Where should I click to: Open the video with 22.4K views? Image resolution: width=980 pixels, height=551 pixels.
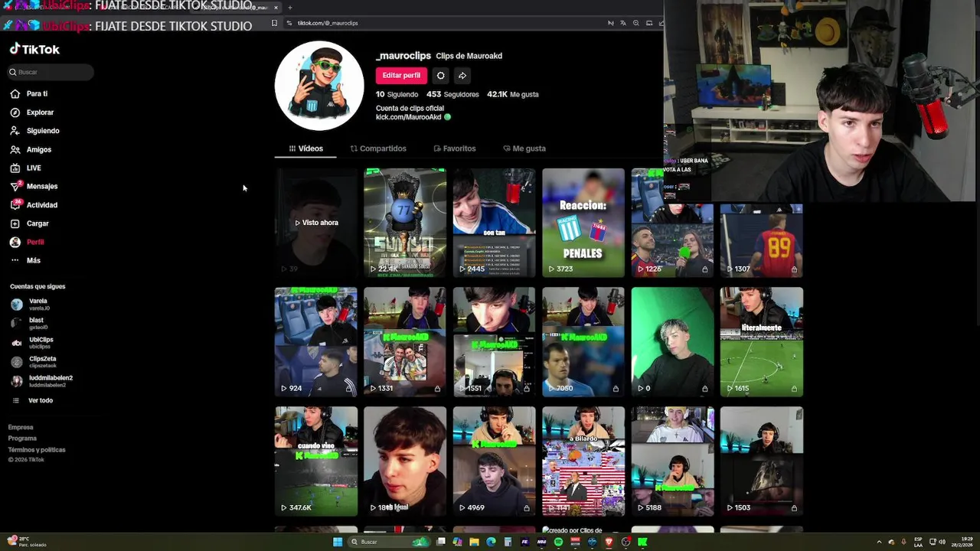(x=405, y=223)
